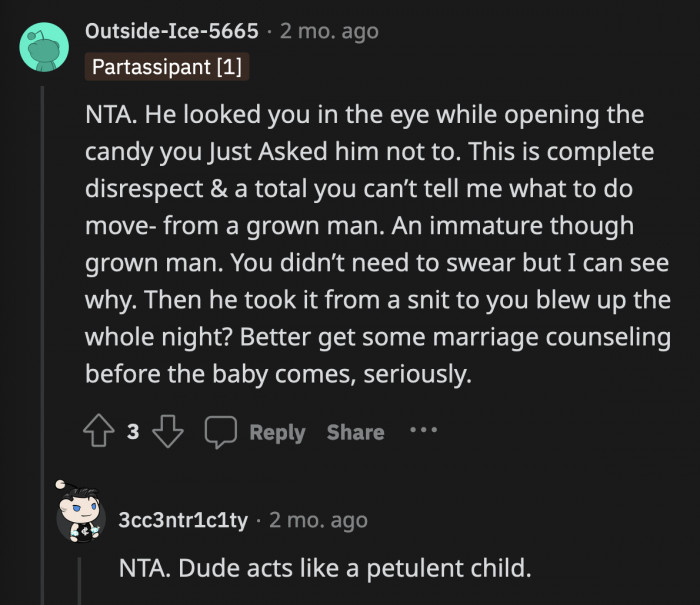This screenshot has height=605, width=700.
Task: Click 3cc3ntr1c1ty's avatar image
Action: 81,513
